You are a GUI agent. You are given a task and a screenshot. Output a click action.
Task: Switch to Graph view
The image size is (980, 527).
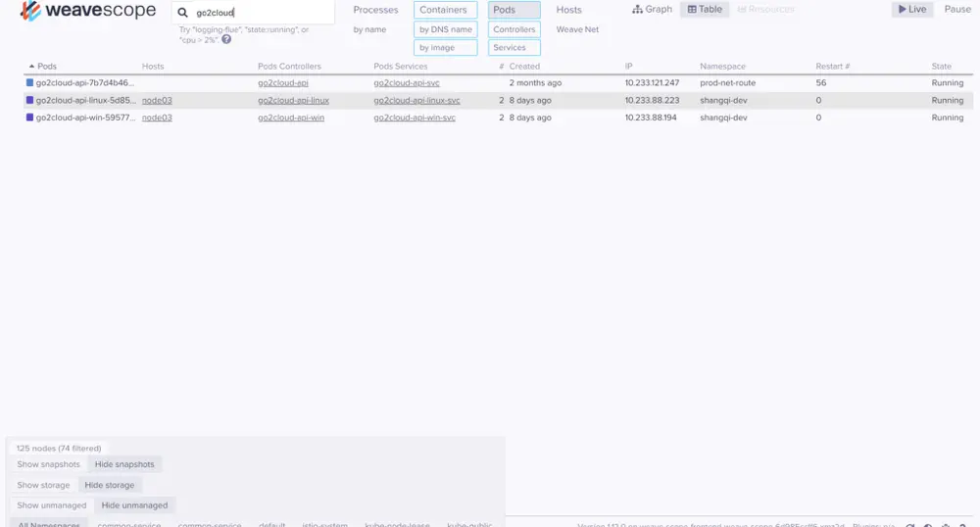652,10
